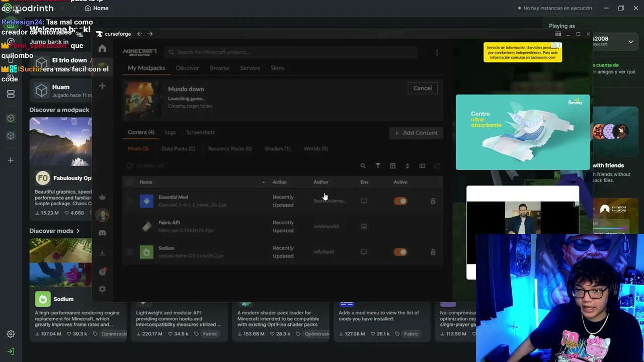
Task: Delete Essential Mod with its trash icon
Action: [433, 201]
